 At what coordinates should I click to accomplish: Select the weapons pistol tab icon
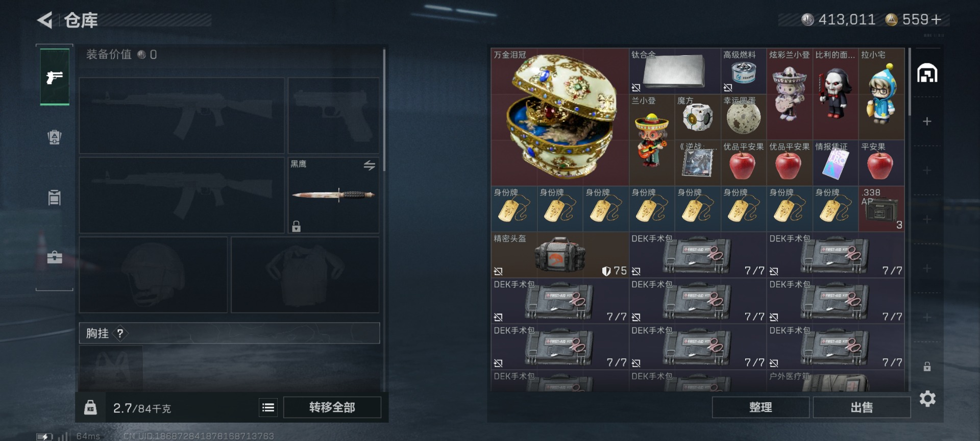coord(55,77)
